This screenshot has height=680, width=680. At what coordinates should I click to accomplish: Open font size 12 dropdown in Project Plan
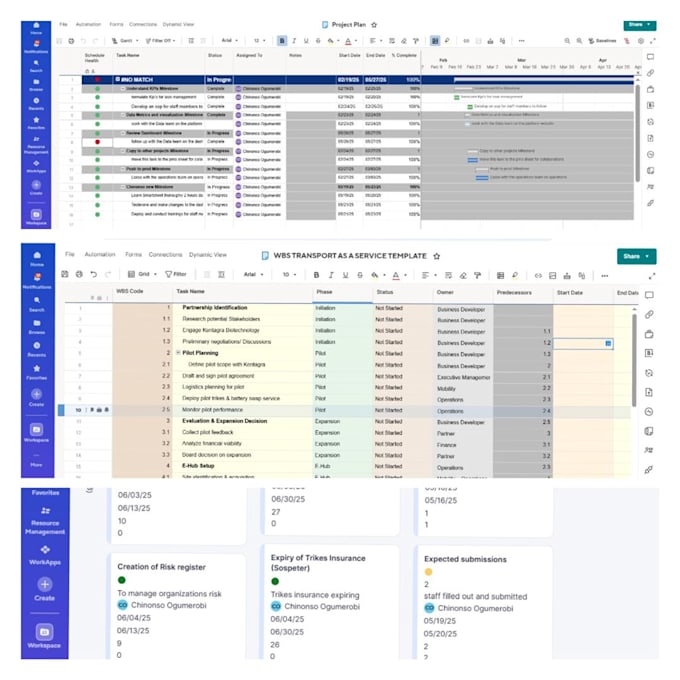tap(259, 41)
